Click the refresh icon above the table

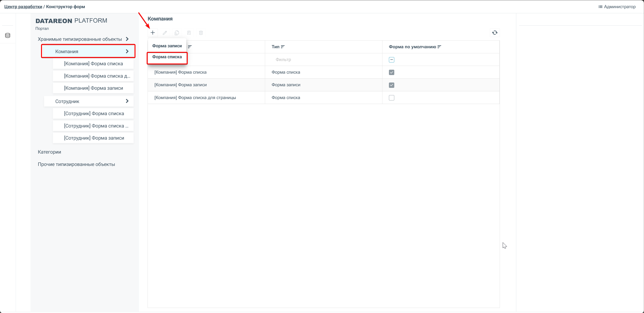pos(495,33)
